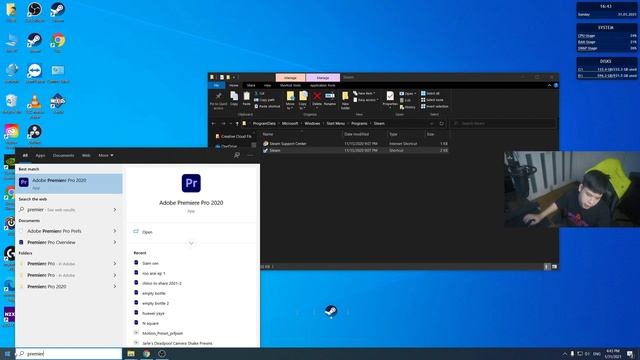Screen dimensions: 640x360
Task: Open OBS from the taskbar
Action: coord(162,354)
